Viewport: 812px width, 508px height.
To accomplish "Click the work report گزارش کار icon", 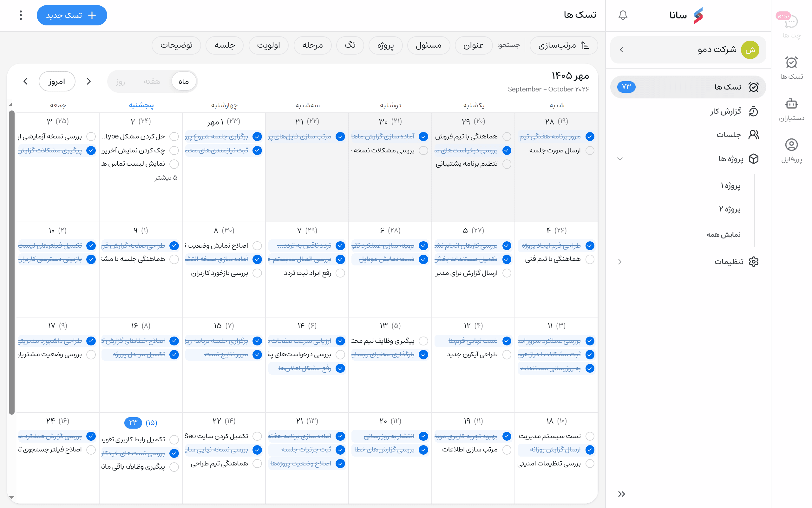I will pyautogui.click(x=754, y=111).
